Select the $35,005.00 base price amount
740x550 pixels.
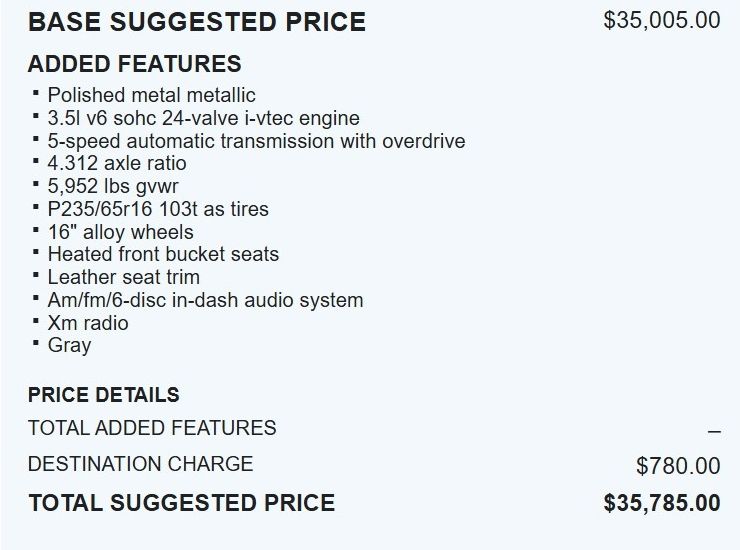[661, 20]
